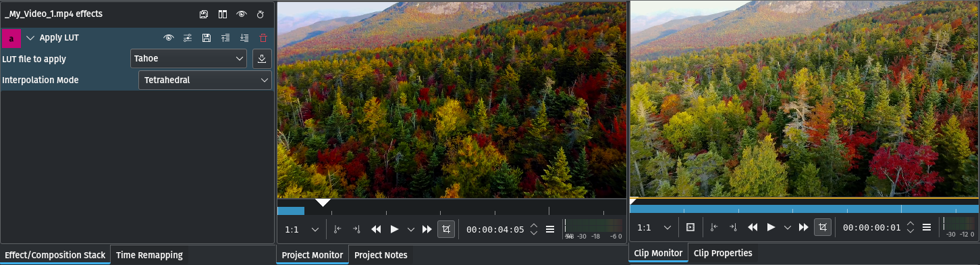Click the Project Monitor white playhead marker
Screen dimensions: 980x265
[x=323, y=202]
